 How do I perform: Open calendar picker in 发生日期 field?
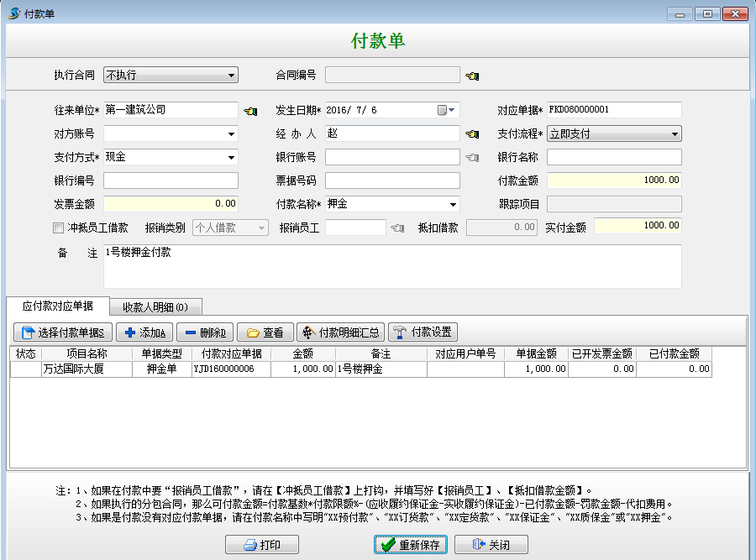(x=443, y=111)
